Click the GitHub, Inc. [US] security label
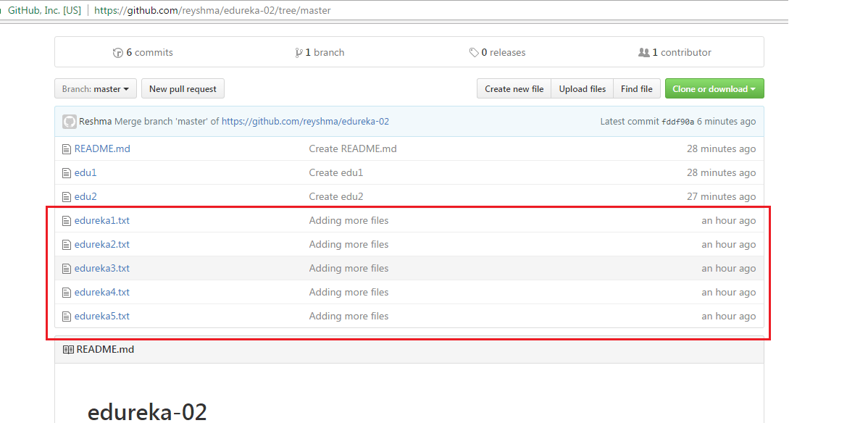Screen dimensions: 868x423 (44, 10)
